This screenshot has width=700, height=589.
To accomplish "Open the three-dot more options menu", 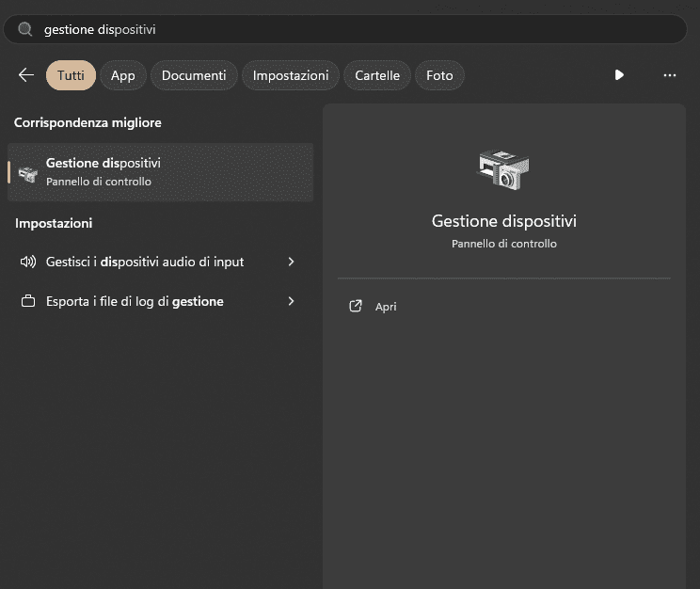I will [670, 75].
